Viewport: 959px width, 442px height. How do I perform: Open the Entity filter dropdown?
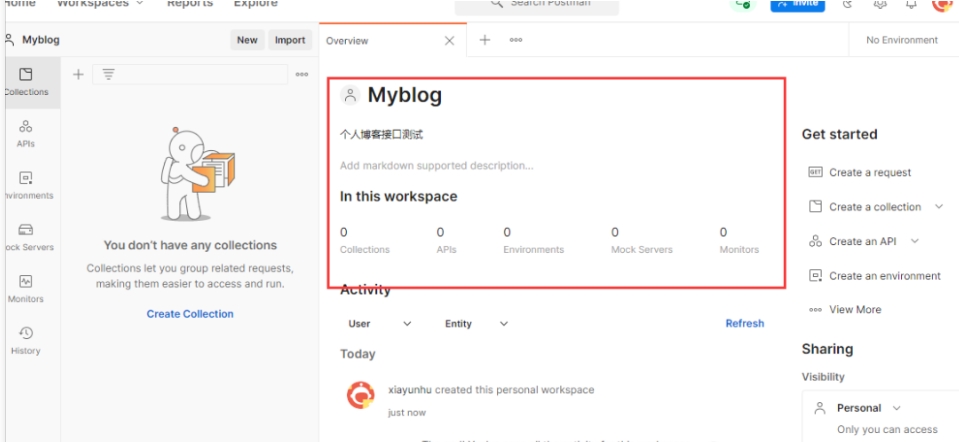pos(476,324)
